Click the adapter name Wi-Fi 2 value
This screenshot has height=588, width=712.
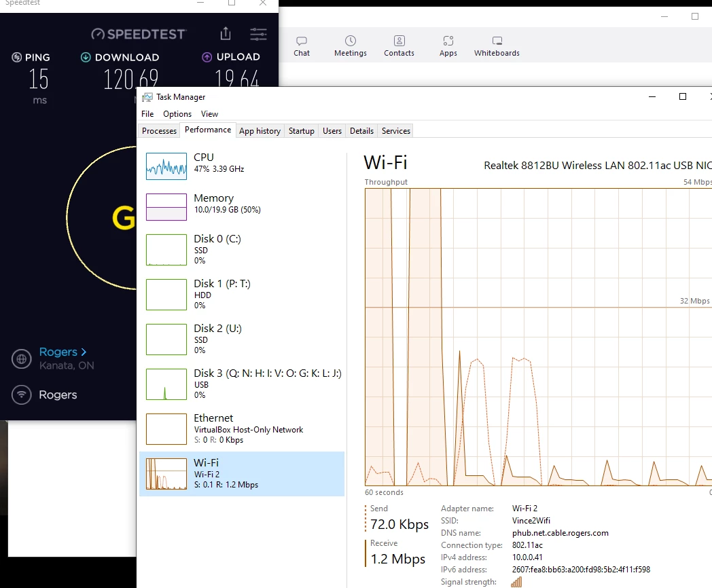[x=524, y=508]
